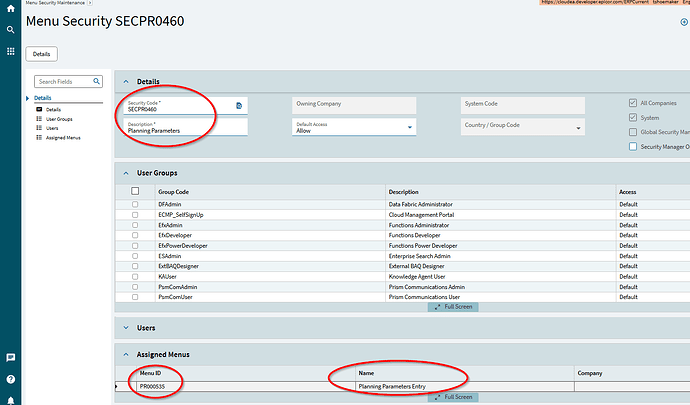The height and width of the screenshot is (405, 690).
Task: Toggle the Security Manager checkbox
Action: click(x=632, y=146)
